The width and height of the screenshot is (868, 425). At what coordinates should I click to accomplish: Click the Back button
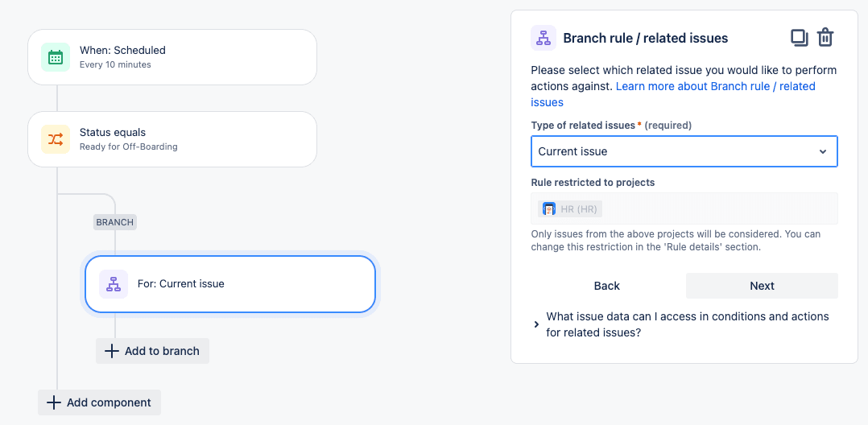(607, 286)
